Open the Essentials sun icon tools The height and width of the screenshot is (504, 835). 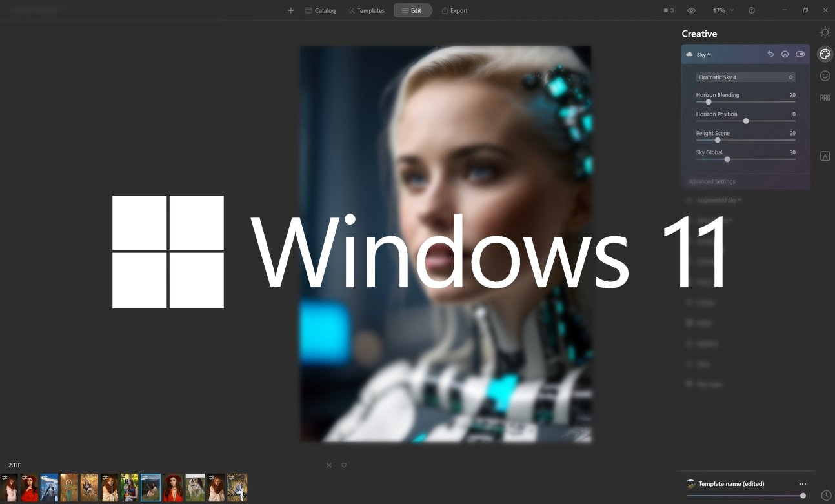click(x=825, y=32)
